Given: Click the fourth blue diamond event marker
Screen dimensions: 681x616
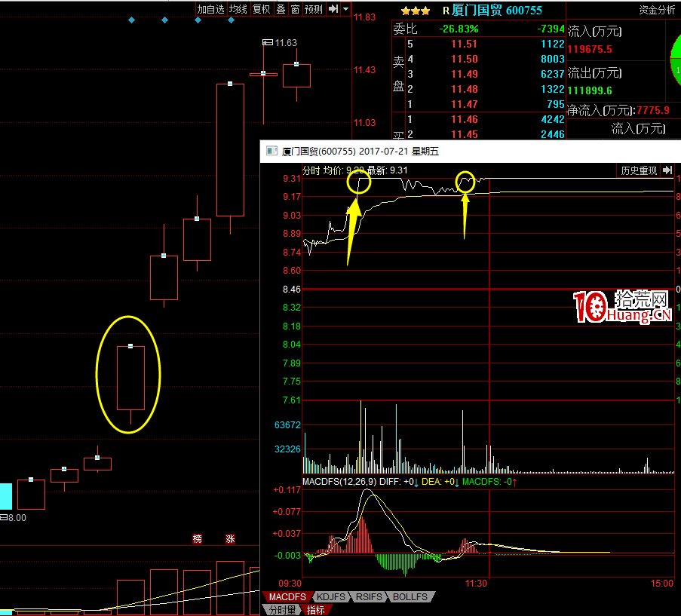Looking at the screenshot, I should (x=231, y=20).
